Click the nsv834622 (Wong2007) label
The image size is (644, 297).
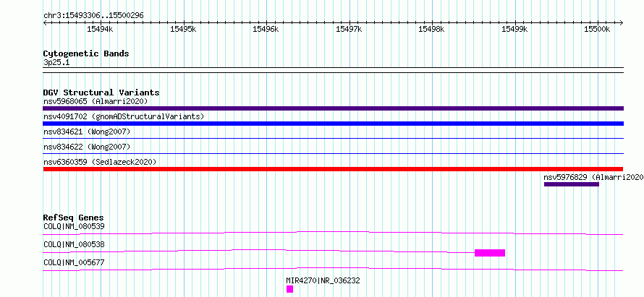pos(87,147)
